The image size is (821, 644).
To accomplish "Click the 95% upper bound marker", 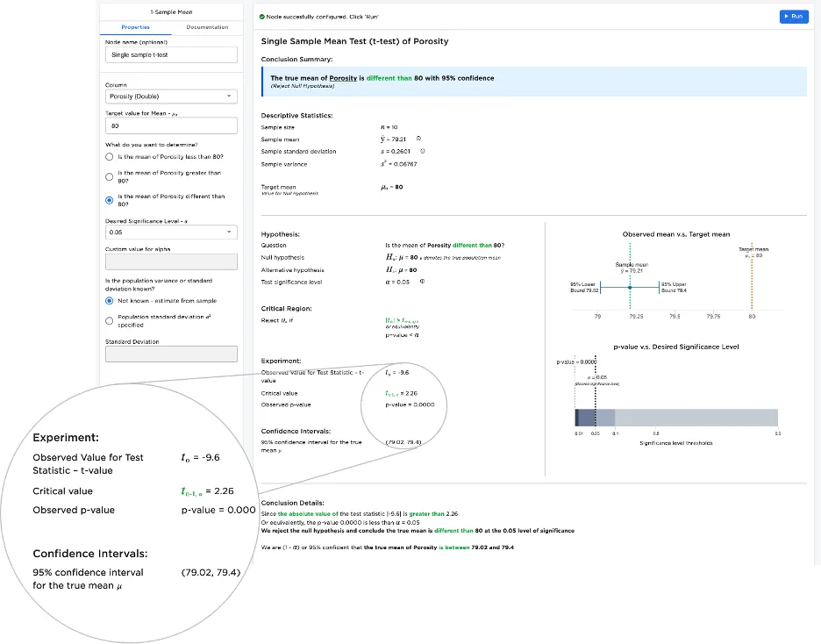I will pyautogui.click(x=659, y=289).
